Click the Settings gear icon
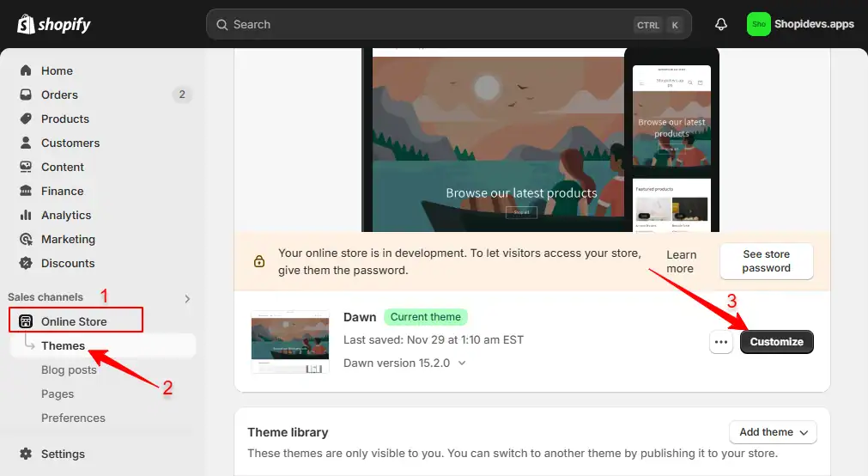This screenshot has width=868, height=476. coord(26,454)
